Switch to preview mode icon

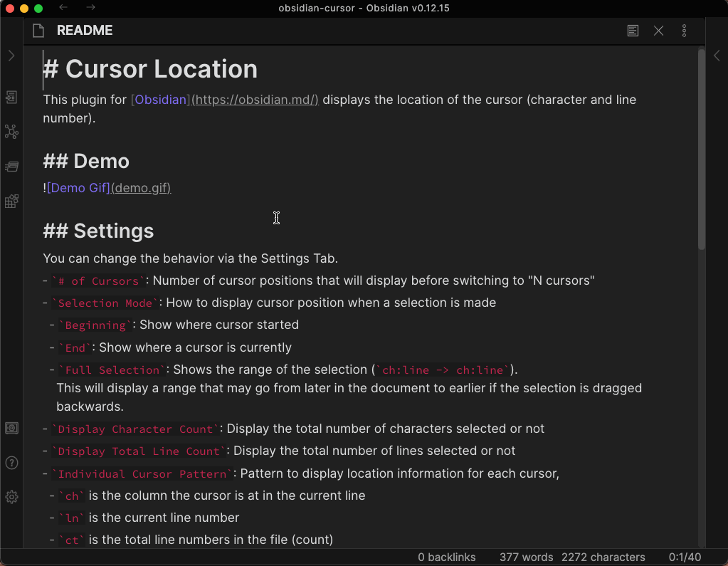point(633,31)
